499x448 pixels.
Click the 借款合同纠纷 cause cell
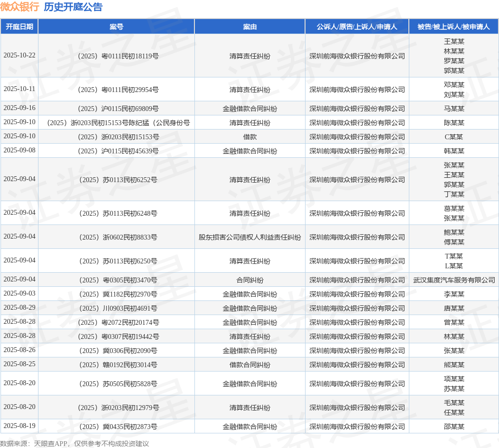(250, 365)
